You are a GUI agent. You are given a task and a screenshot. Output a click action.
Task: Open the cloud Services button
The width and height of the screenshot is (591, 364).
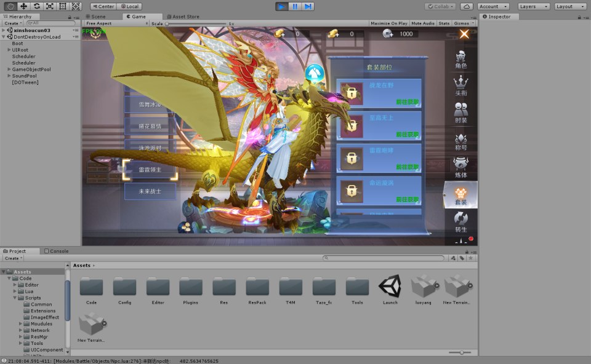click(467, 6)
